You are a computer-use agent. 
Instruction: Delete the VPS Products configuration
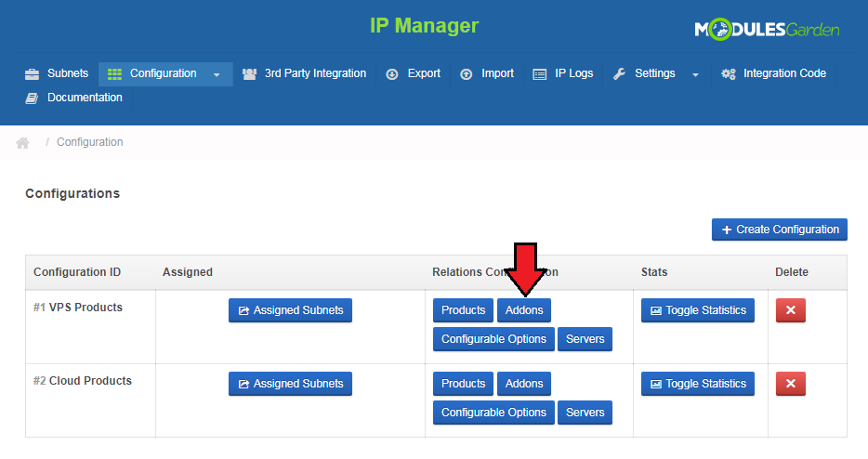[x=791, y=310]
